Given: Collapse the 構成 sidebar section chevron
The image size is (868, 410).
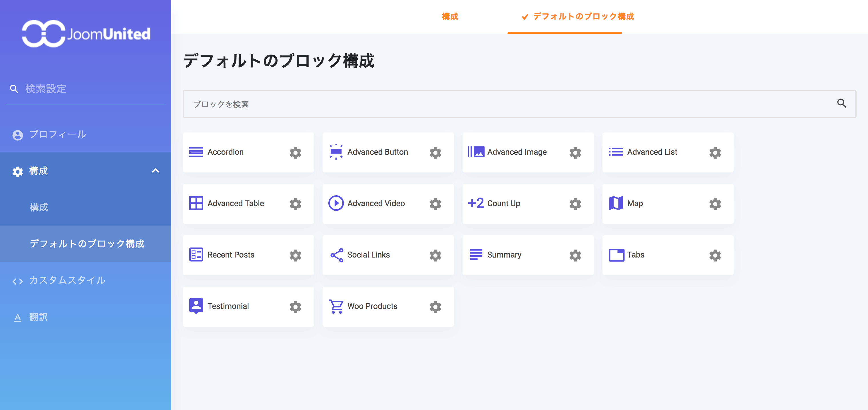Looking at the screenshot, I should point(155,171).
